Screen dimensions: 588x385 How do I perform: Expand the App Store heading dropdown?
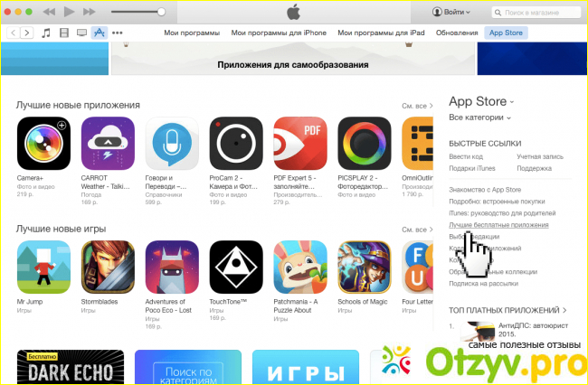(481, 101)
